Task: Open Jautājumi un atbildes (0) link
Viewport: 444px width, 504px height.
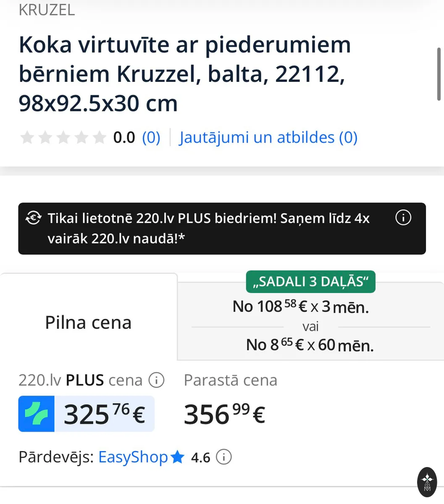Action: tap(268, 137)
